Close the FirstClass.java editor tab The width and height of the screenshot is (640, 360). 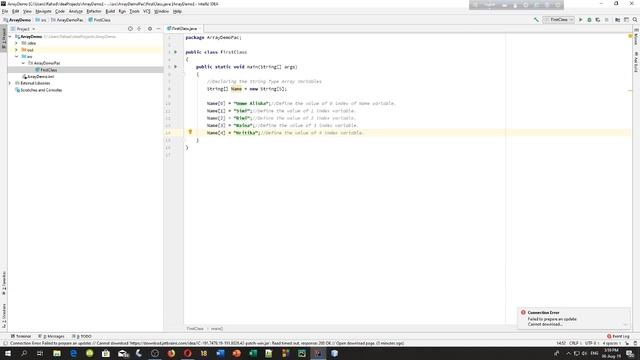pos(200,29)
